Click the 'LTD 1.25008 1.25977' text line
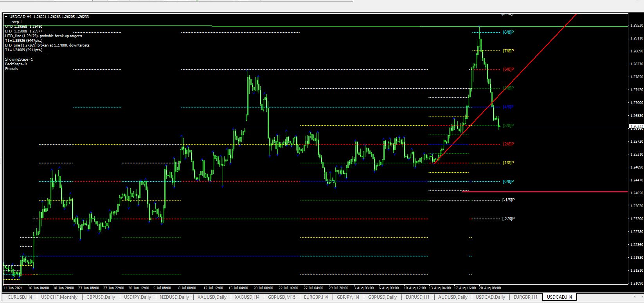The image size is (644, 303). point(23,31)
